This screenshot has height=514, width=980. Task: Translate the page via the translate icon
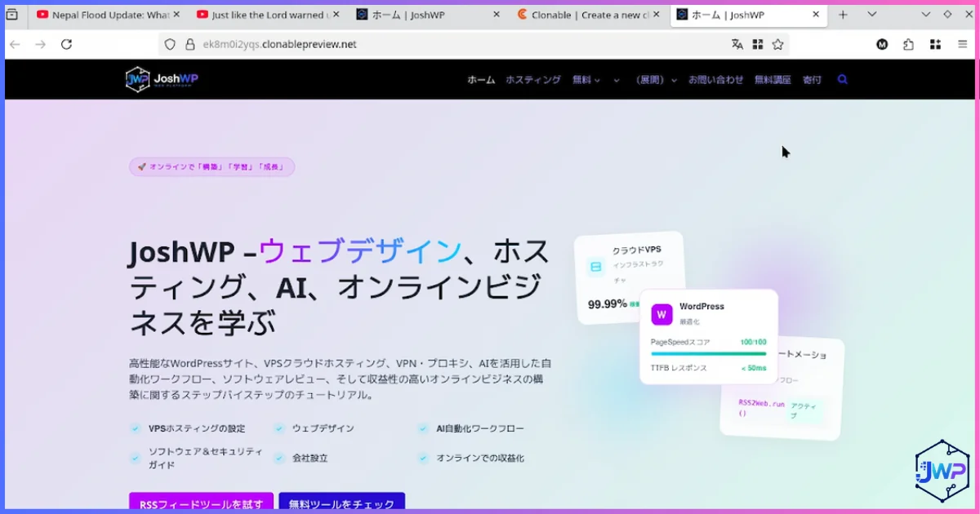737,44
